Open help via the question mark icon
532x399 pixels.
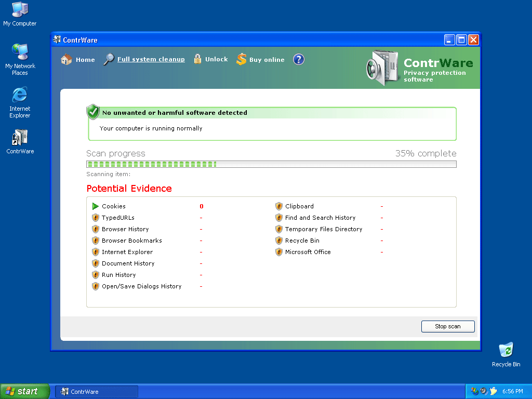[298, 59]
